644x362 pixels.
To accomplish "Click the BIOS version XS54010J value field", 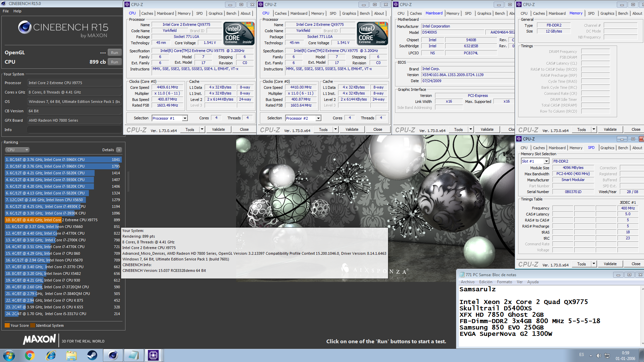I will (468, 75).
